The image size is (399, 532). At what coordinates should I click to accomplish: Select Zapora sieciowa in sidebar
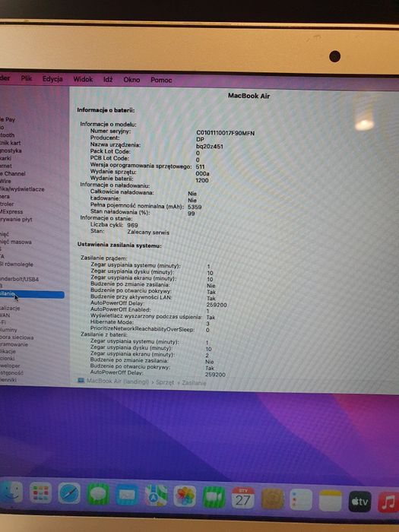[x=17, y=337]
